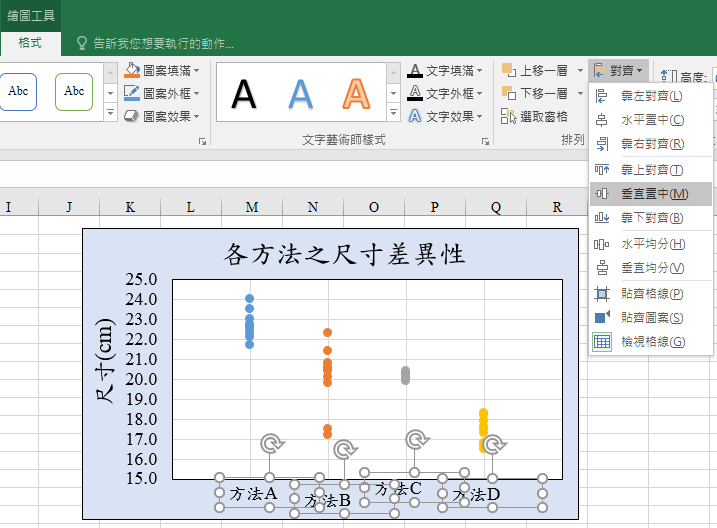Toggle 貼齊圖案 snap to shape
717x528 pixels.
click(x=651, y=318)
